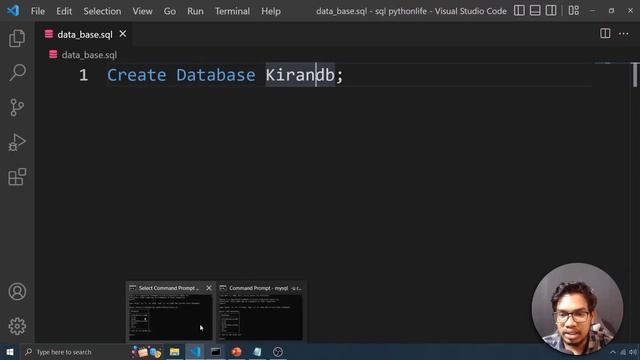Click the Windows Start button

(x=10, y=352)
